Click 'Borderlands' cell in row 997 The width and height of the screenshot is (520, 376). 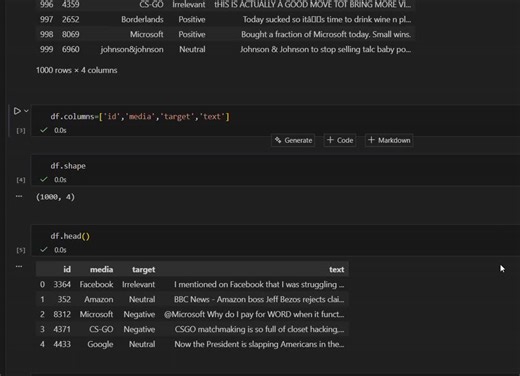click(142, 19)
